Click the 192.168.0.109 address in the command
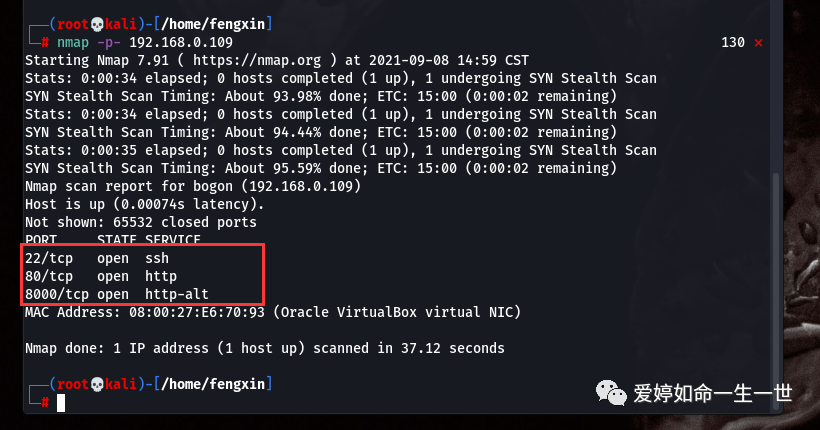 (x=181, y=42)
